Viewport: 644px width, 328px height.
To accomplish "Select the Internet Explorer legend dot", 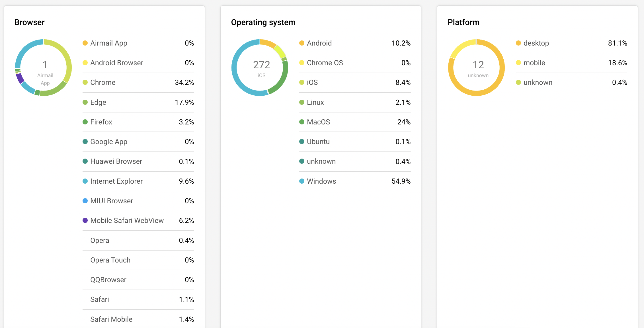I will point(85,181).
